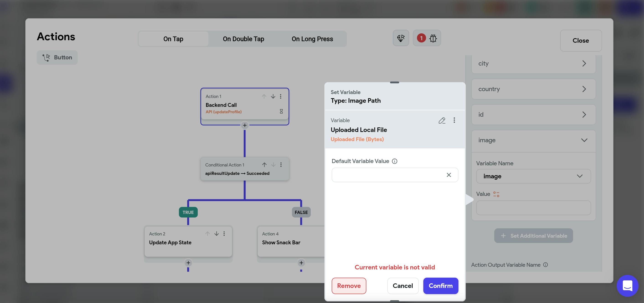The image size is (644, 303).
Task: Switch to On Double Tap tab
Action: [x=243, y=39]
